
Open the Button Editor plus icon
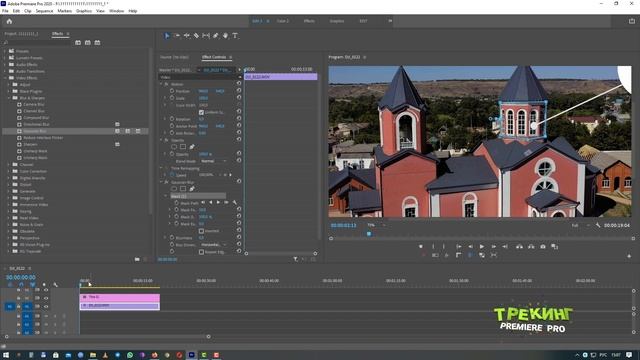[x=629, y=256]
